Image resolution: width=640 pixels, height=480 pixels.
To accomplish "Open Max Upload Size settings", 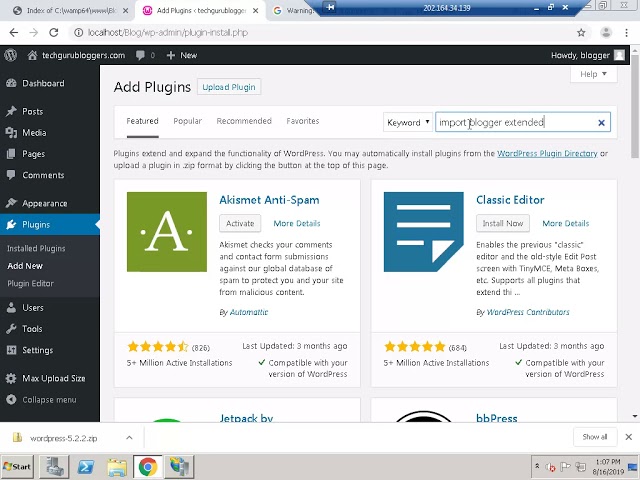I will [x=53, y=378].
